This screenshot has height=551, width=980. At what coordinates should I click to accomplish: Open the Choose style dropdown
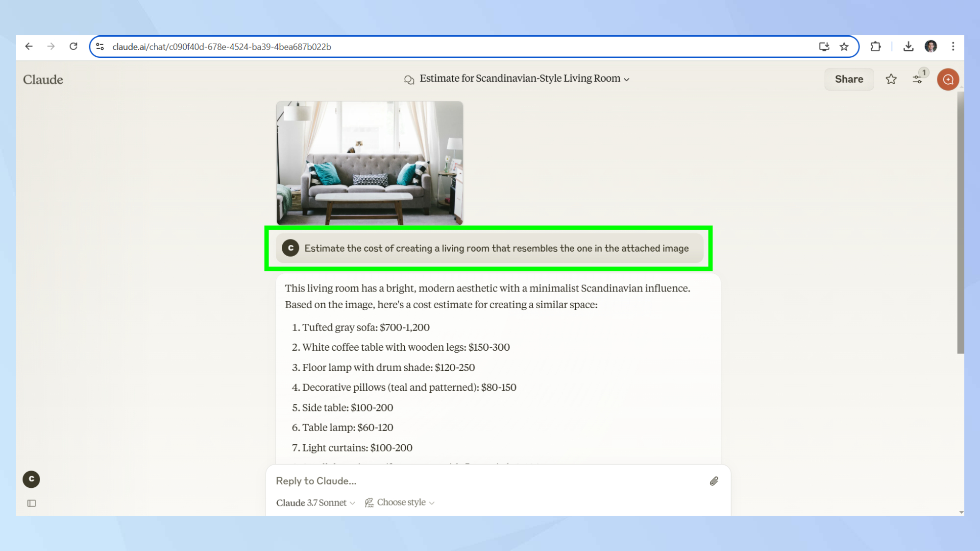point(400,503)
